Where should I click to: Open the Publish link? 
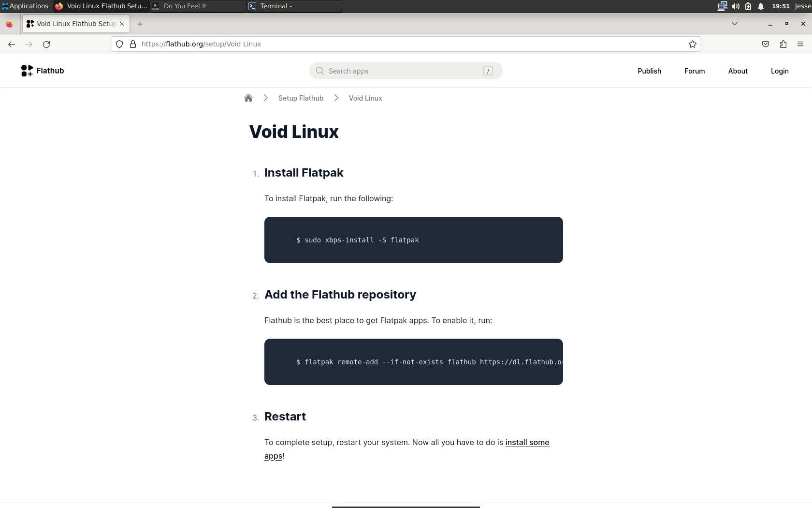[649, 71]
